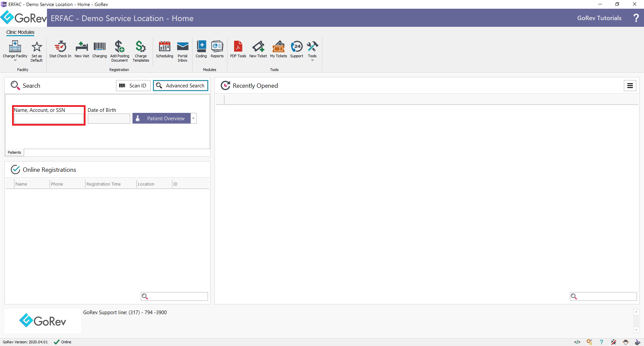The height and width of the screenshot is (346, 644).
Task: Click Add Posting Document
Action: [x=120, y=51]
